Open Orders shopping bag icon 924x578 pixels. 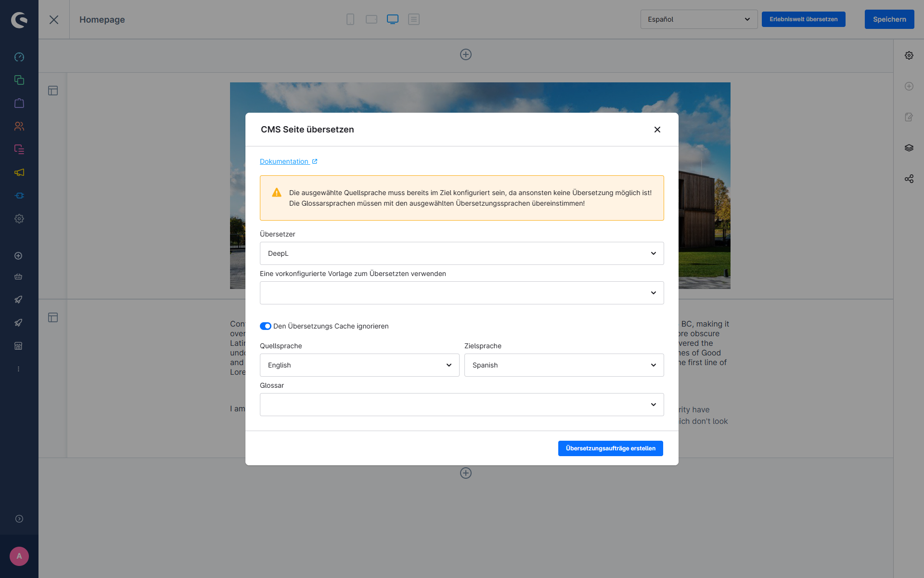coord(19,103)
